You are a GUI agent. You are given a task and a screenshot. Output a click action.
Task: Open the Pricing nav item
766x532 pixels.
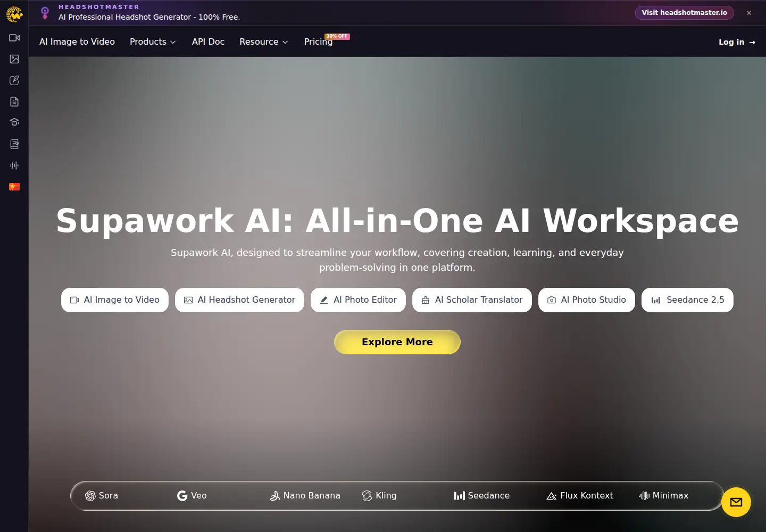[318, 41]
